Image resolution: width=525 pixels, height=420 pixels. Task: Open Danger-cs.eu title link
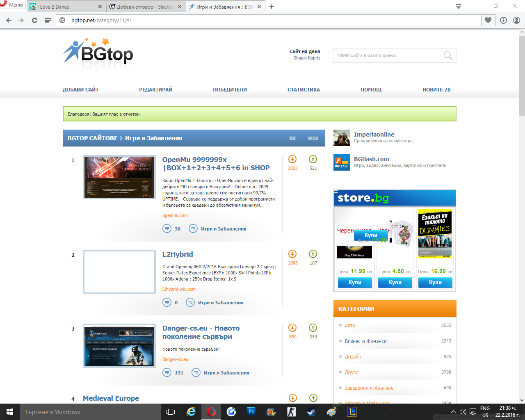click(x=201, y=332)
